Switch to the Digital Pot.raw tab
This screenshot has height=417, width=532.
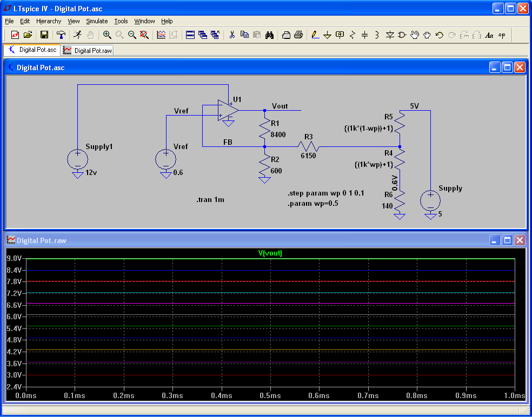[88, 51]
